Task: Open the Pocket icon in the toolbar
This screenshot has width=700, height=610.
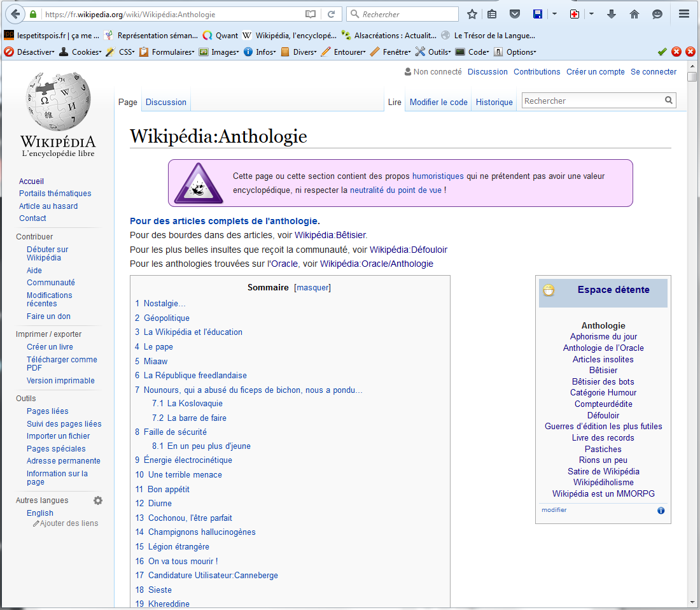Action: 515,14
